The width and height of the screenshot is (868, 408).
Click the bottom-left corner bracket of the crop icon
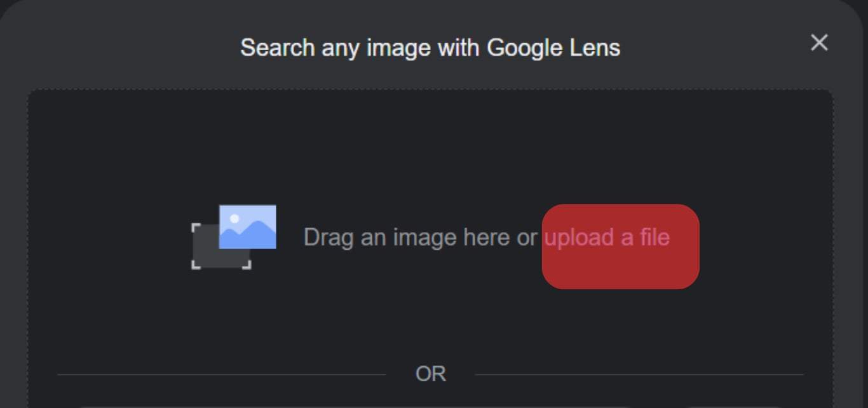coord(196,265)
